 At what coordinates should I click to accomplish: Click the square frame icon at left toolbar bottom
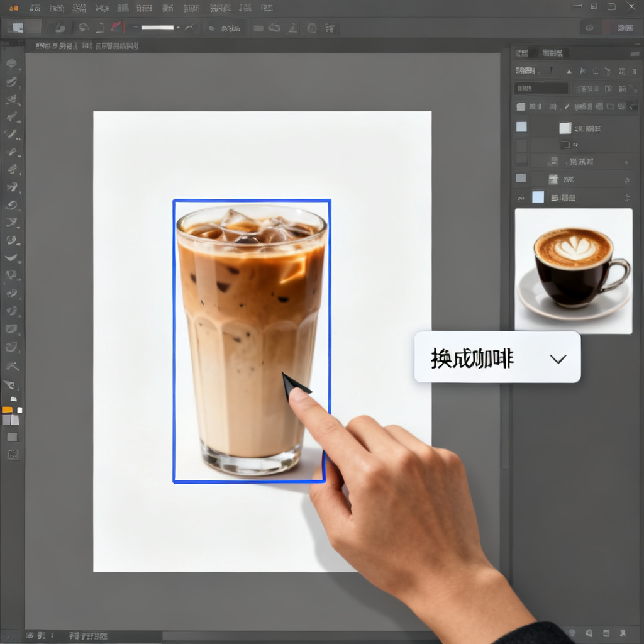13,454
